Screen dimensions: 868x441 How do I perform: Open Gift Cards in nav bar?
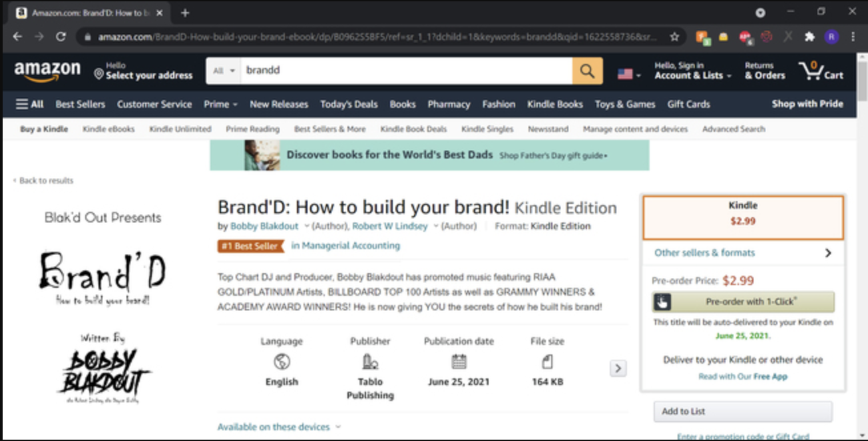[689, 104]
